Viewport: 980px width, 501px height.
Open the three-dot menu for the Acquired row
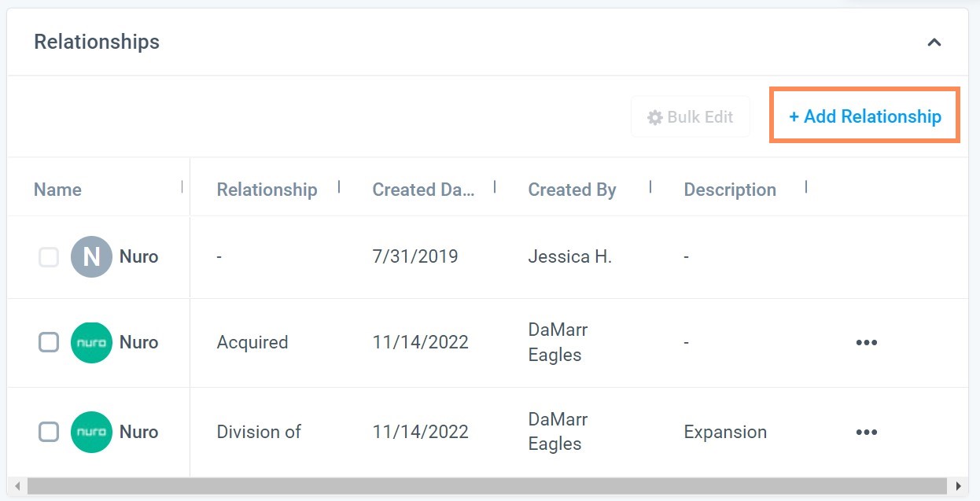tap(866, 342)
